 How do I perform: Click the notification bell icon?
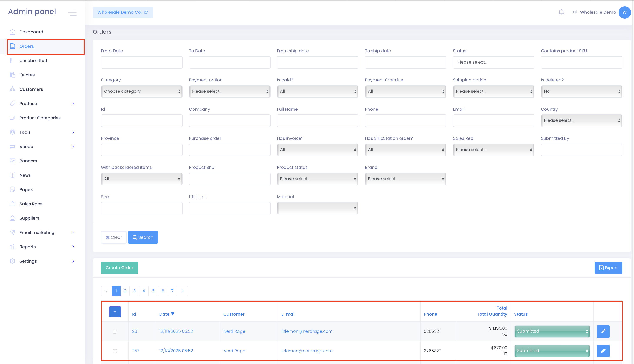(x=561, y=12)
